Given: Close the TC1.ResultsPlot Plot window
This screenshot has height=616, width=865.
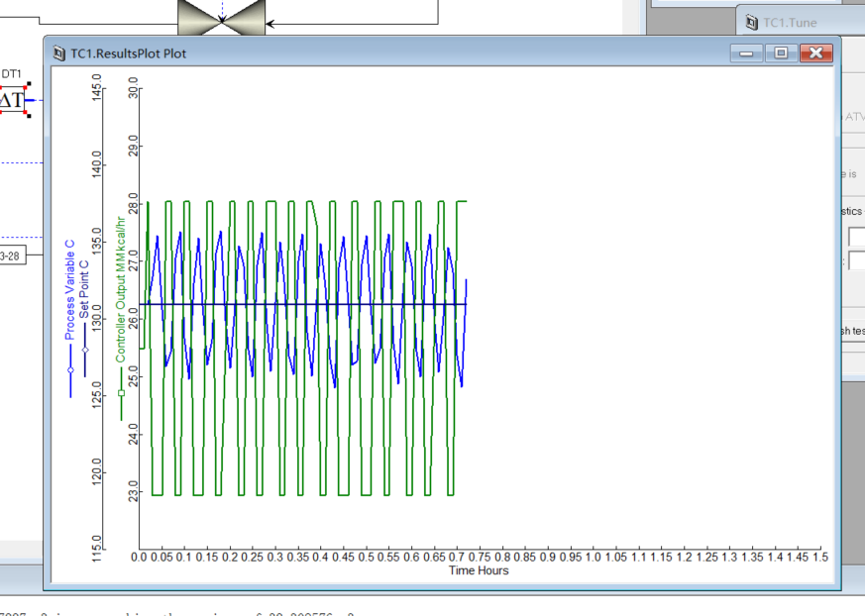Looking at the screenshot, I should point(815,52).
